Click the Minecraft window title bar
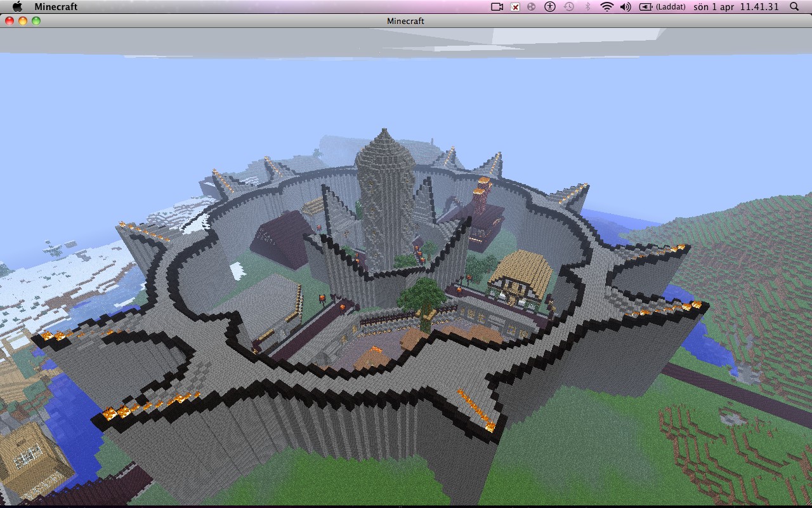 click(x=406, y=21)
